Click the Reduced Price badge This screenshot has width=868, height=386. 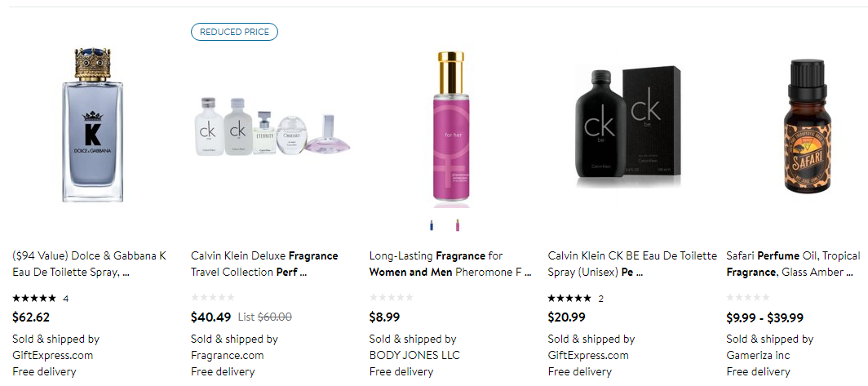pyautogui.click(x=235, y=32)
